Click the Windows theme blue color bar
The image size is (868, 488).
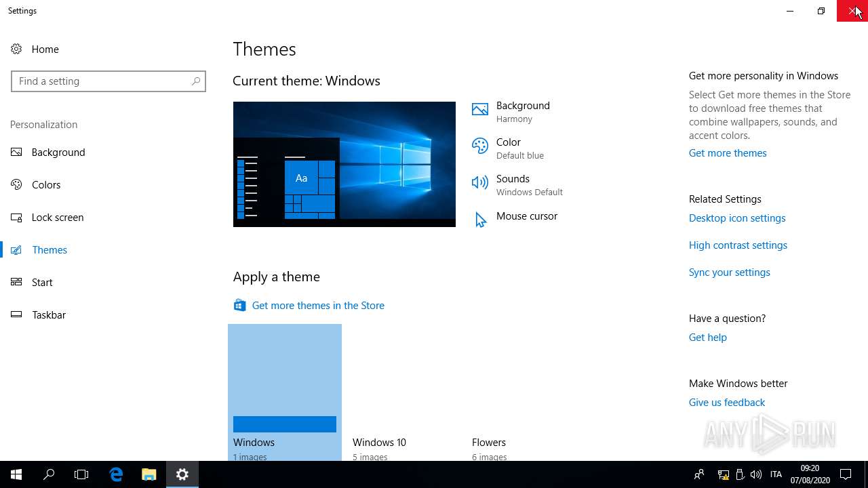tap(285, 424)
